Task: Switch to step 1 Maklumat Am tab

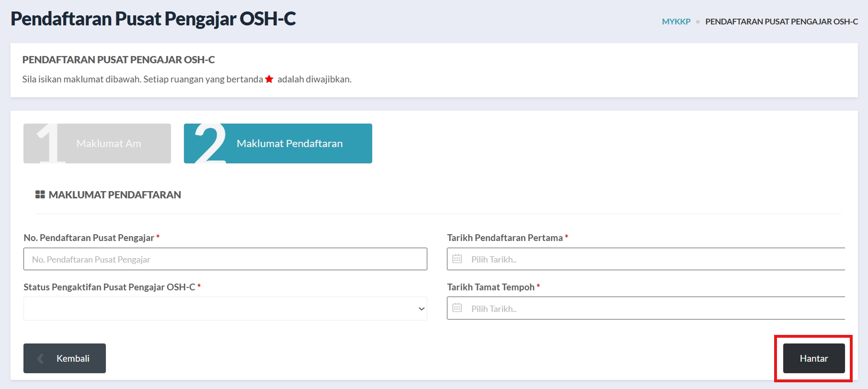Action: (97, 143)
